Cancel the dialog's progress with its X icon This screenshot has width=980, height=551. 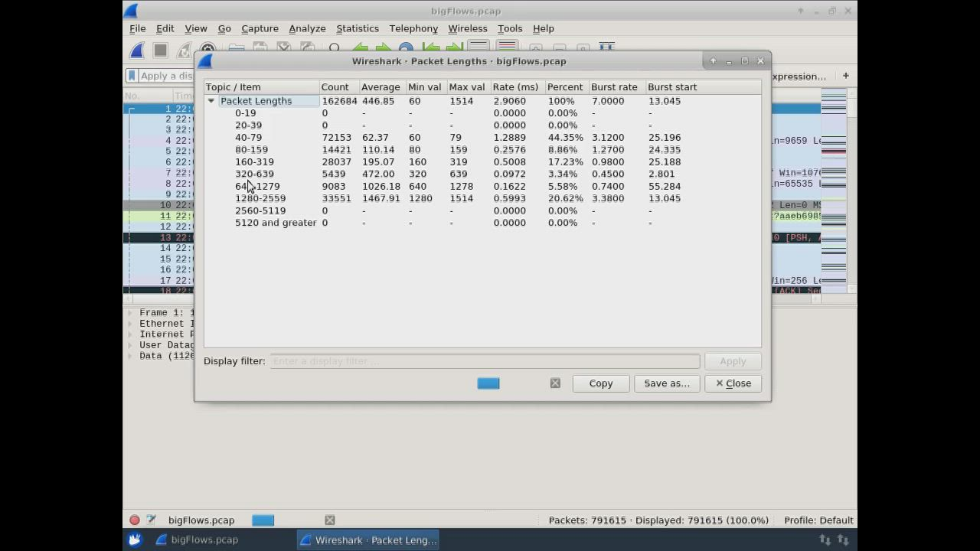pyautogui.click(x=555, y=383)
